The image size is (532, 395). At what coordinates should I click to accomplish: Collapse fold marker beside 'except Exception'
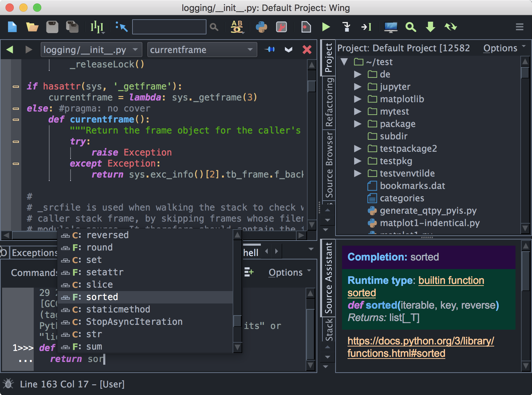[x=16, y=163]
